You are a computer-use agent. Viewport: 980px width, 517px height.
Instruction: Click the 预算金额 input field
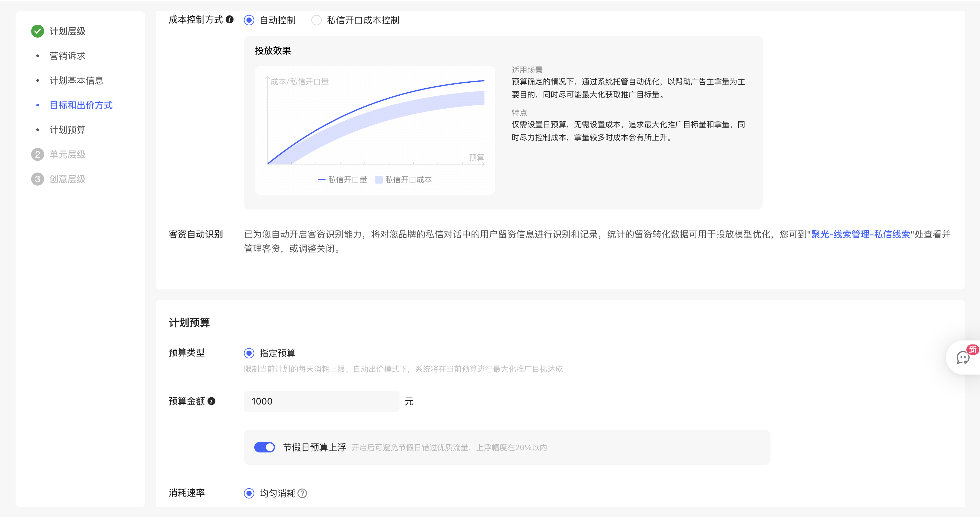[x=321, y=401]
